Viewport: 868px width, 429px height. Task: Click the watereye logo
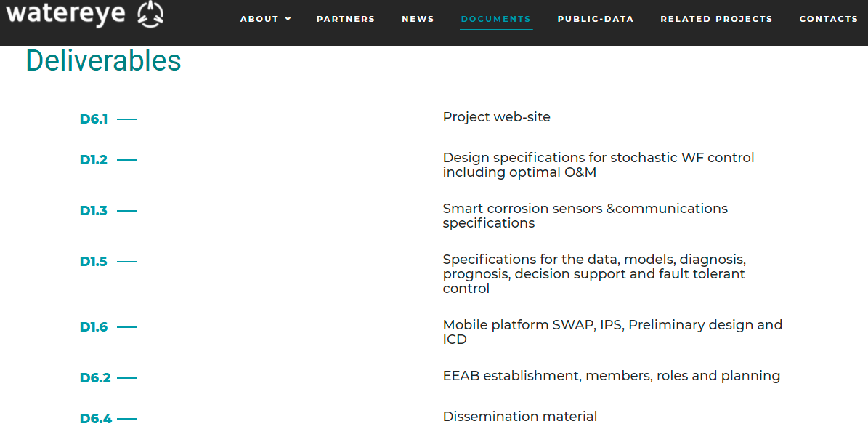(x=86, y=14)
